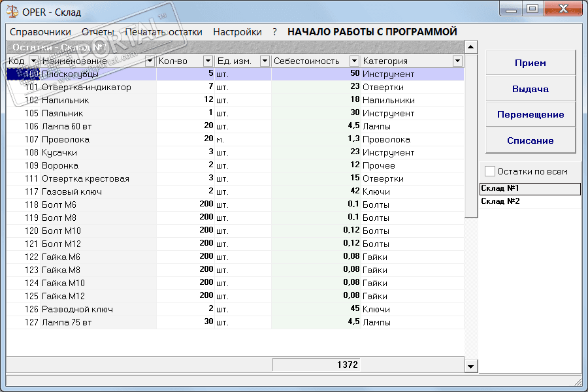Click the Прием button
This screenshot has width=588, height=392.
[x=531, y=63]
